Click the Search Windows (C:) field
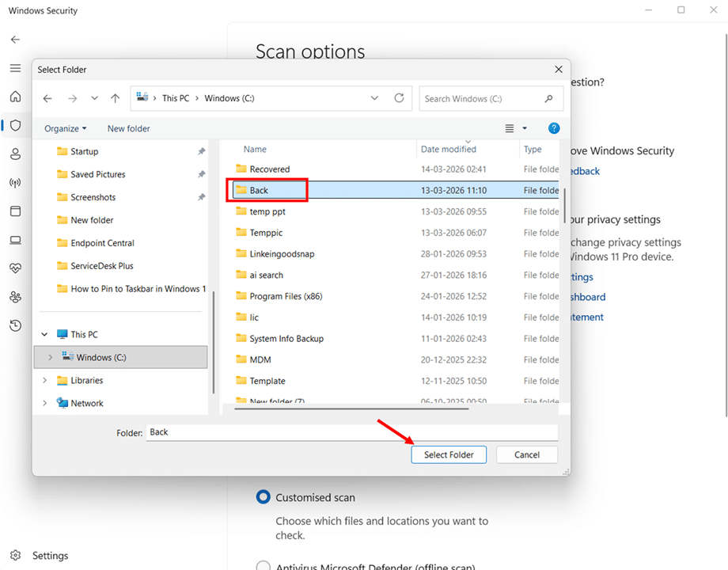Image resolution: width=728 pixels, height=570 pixels. tap(483, 99)
